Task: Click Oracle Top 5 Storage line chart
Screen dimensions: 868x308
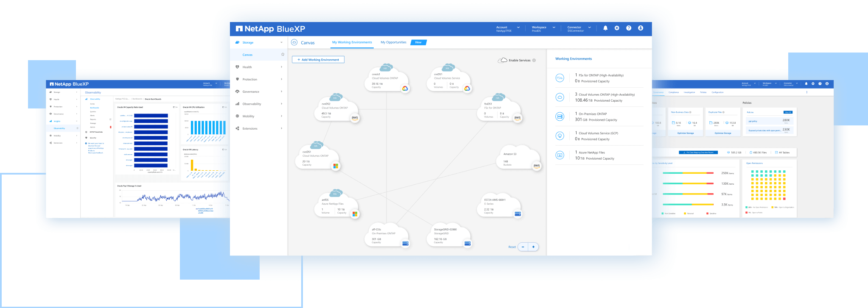Action: pyautogui.click(x=174, y=197)
